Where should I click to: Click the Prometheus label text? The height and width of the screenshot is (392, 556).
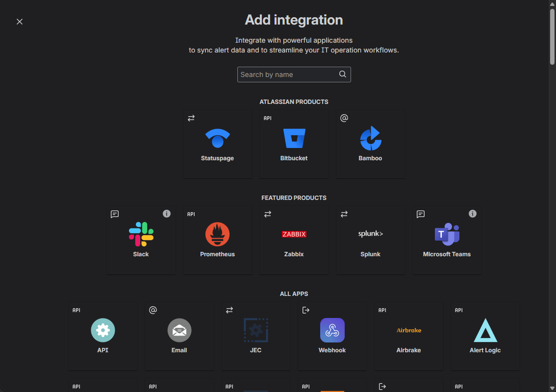[218, 254]
